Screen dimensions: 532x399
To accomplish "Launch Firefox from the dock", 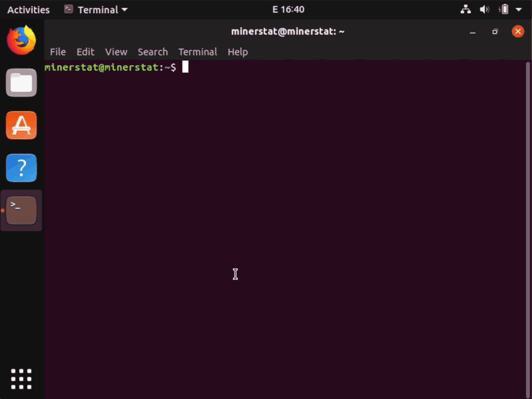I will click(x=22, y=40).
